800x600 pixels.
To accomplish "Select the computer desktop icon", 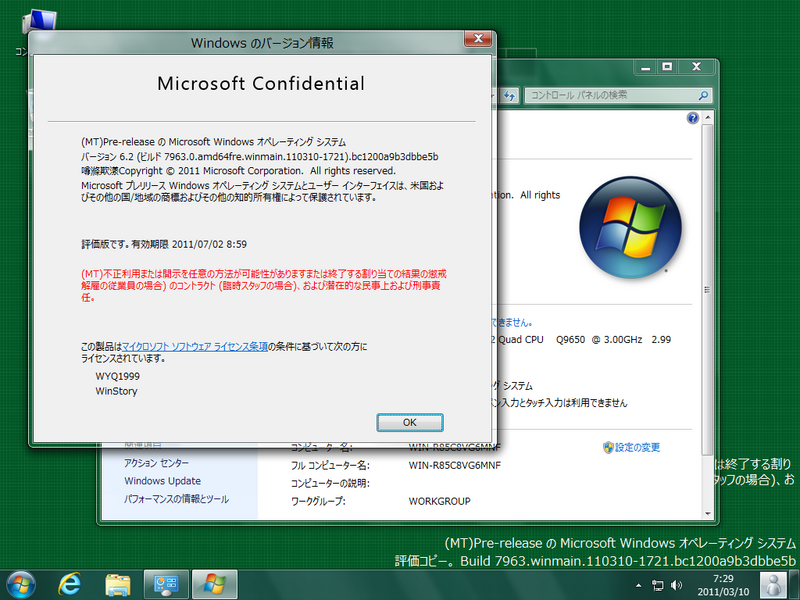I will pos(39,22).
